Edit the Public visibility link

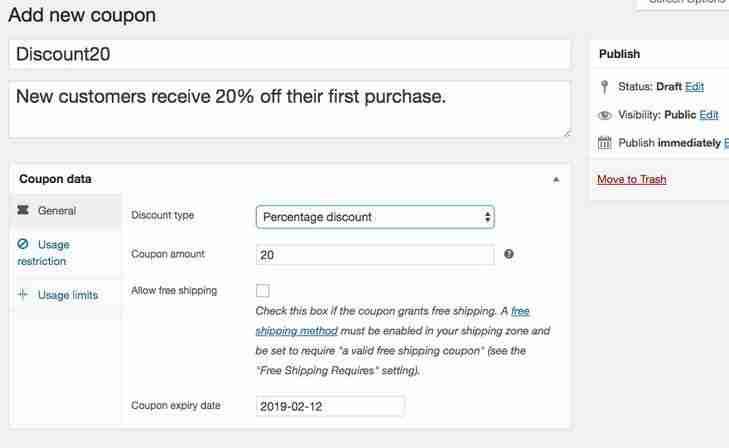709,115
